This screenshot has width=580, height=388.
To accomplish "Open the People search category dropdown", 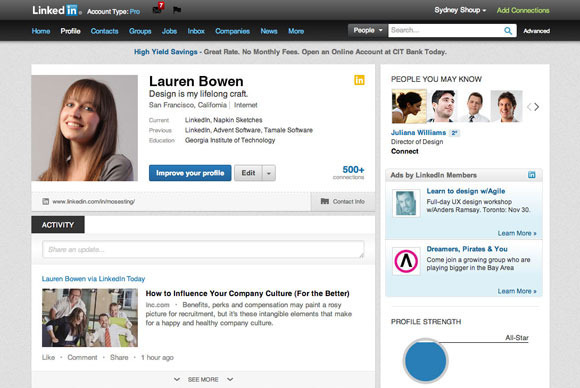I will 368,30.
